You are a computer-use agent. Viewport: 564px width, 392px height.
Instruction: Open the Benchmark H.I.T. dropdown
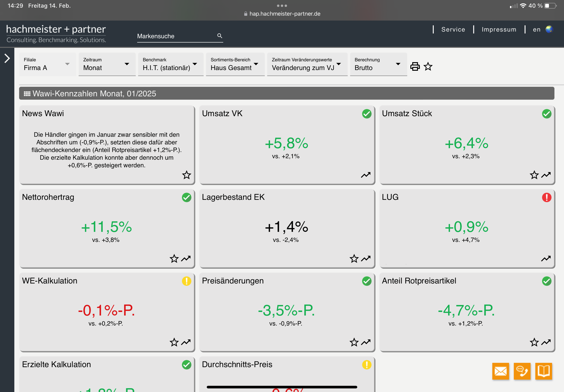[170, 64]
